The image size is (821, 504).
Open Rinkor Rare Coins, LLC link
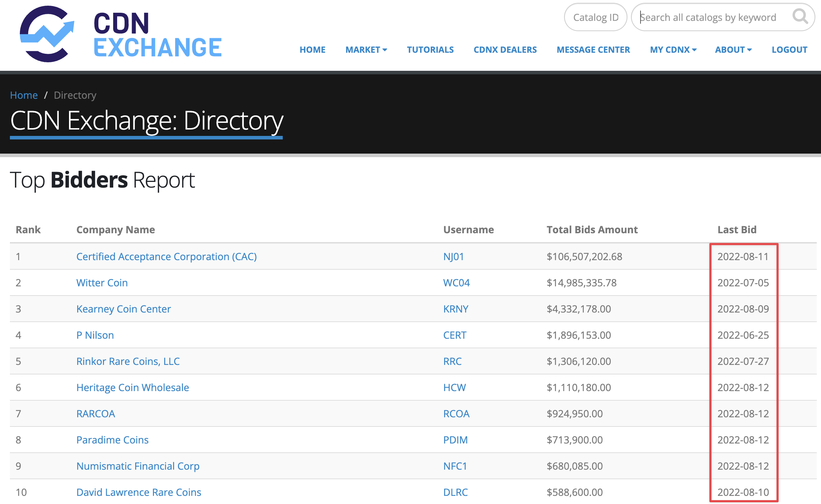point(128,361)
